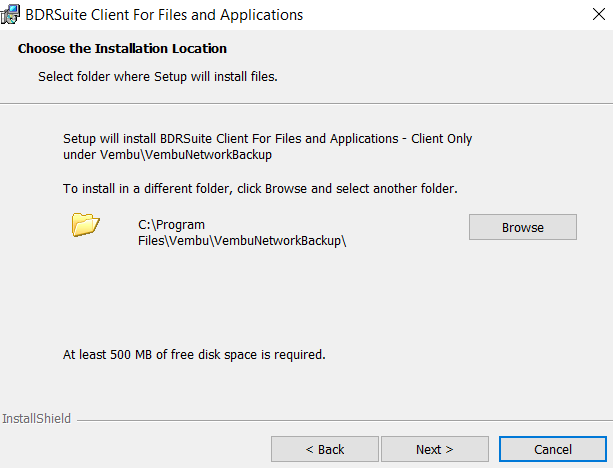Screen dimensions: 613x468
Task: Click the 'To install in a different folder' instruction
Action: pyautogui.click(x=260, y=189)
